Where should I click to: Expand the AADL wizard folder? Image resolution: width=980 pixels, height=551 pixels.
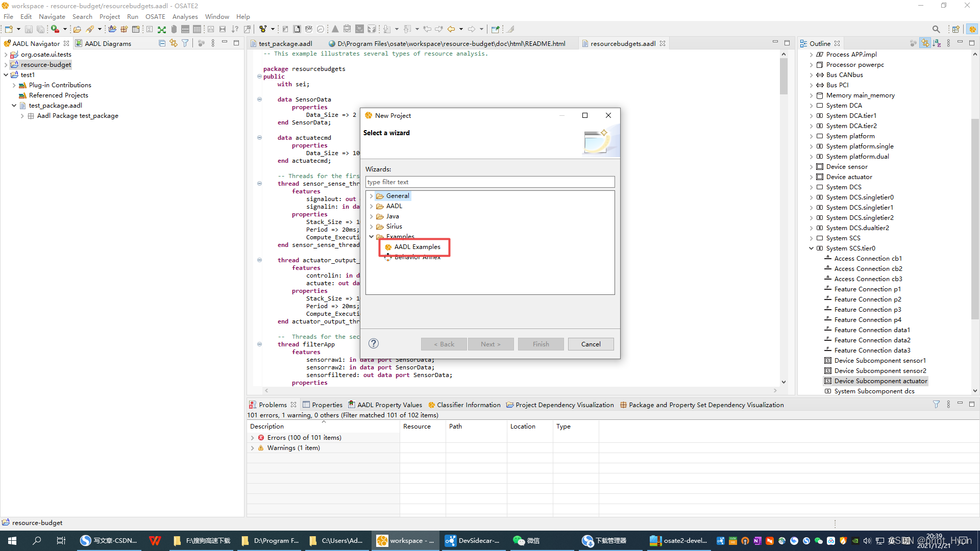click(x=372, y=206)
